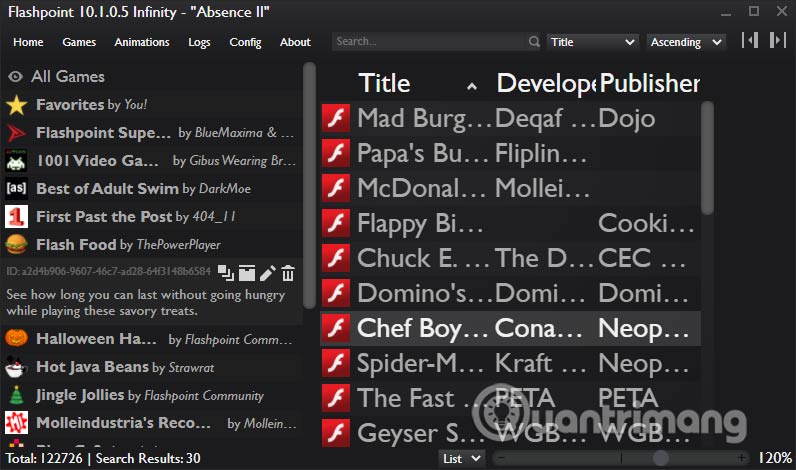Viewport: 796px width, 470px height.
Task: Toggle the right sidebar icon
Action: [777, 41]
